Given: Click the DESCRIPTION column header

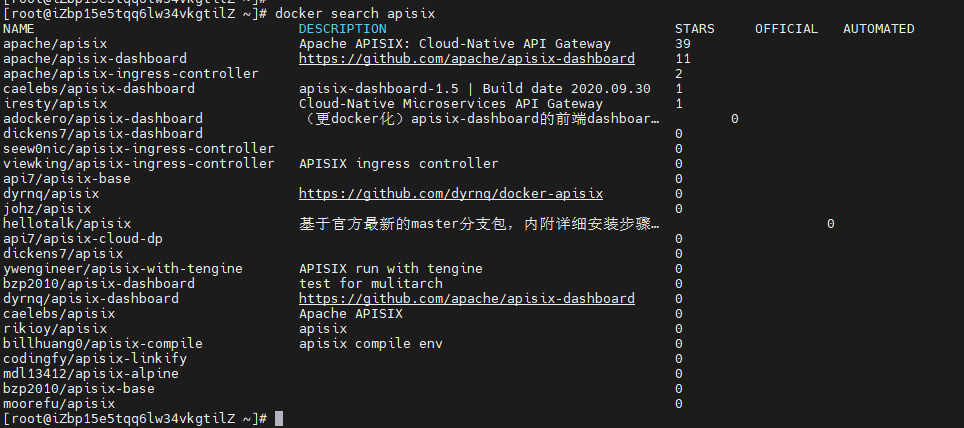Looking at the screenshot, I should [x=342, y=29].
